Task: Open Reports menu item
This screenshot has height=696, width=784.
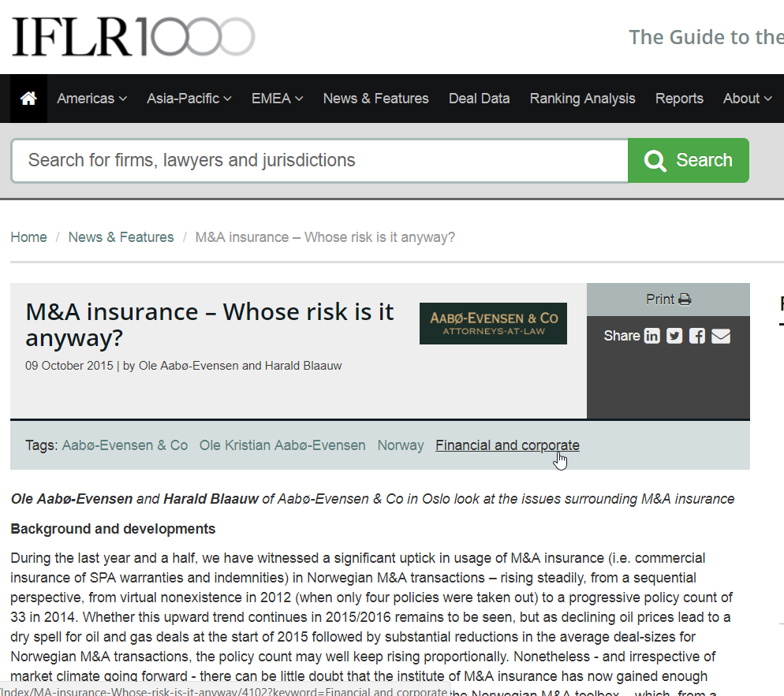Action: (679, 99)
